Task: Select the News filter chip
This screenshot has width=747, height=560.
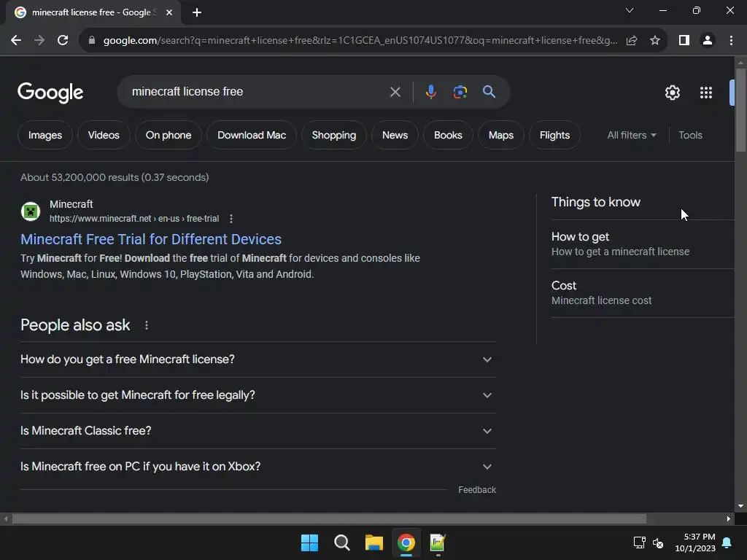Action: coord(395,135)
